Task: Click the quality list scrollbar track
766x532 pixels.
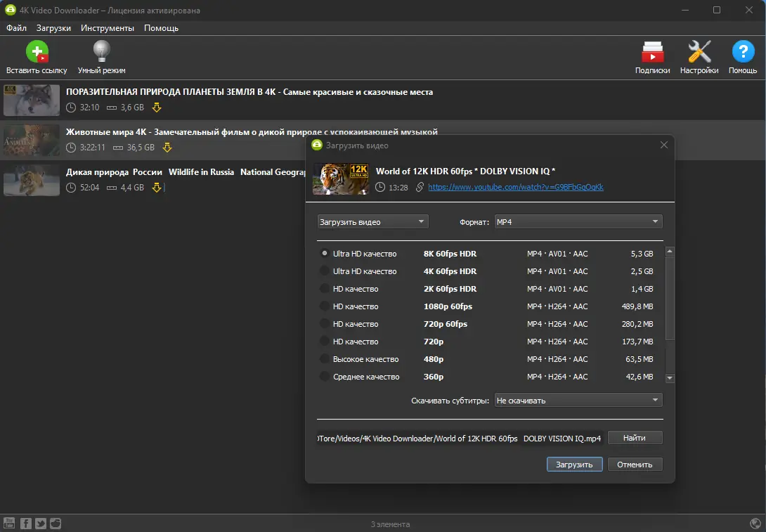Action: coord(670,315)
